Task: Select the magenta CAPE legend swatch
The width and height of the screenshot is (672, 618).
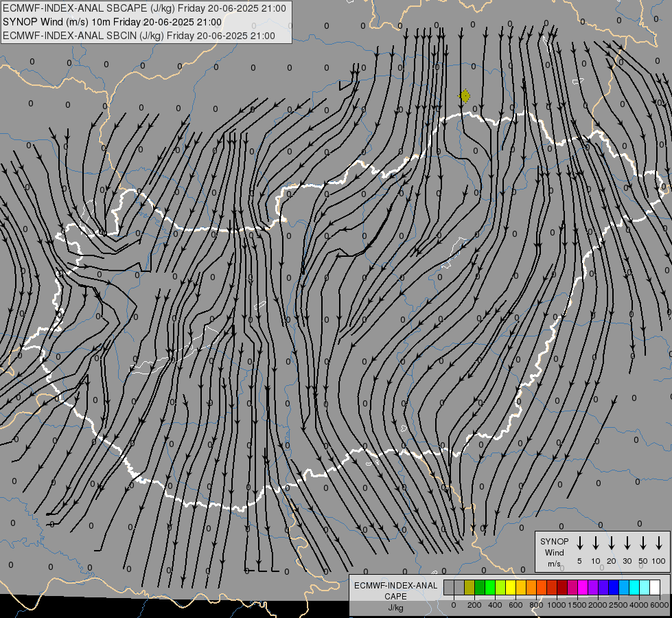Action: [583, 588]
